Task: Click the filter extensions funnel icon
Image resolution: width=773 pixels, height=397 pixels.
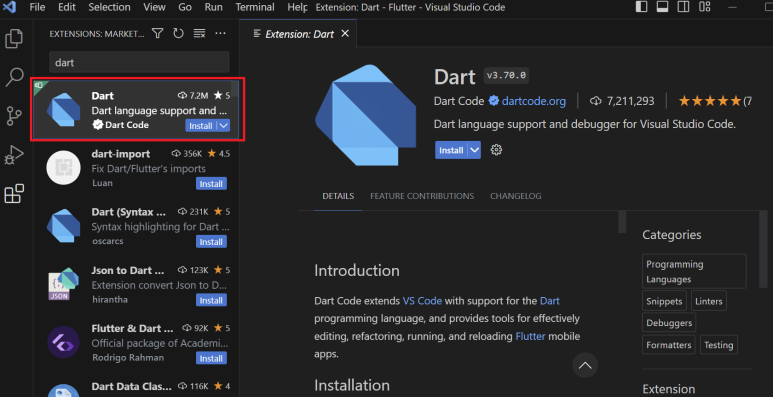Action: point(157,34)
